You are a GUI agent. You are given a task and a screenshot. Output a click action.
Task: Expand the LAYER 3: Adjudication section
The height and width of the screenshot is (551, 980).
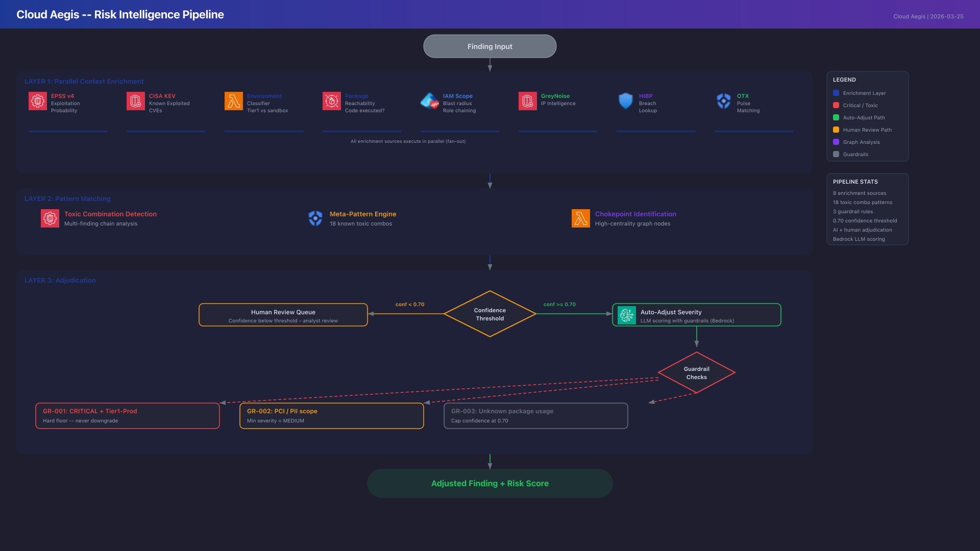pyautogui.click(x=60, y=280)
